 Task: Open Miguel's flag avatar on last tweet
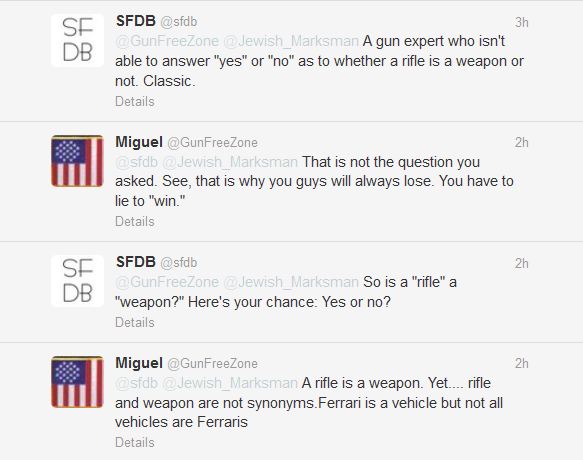coord(77,382)
